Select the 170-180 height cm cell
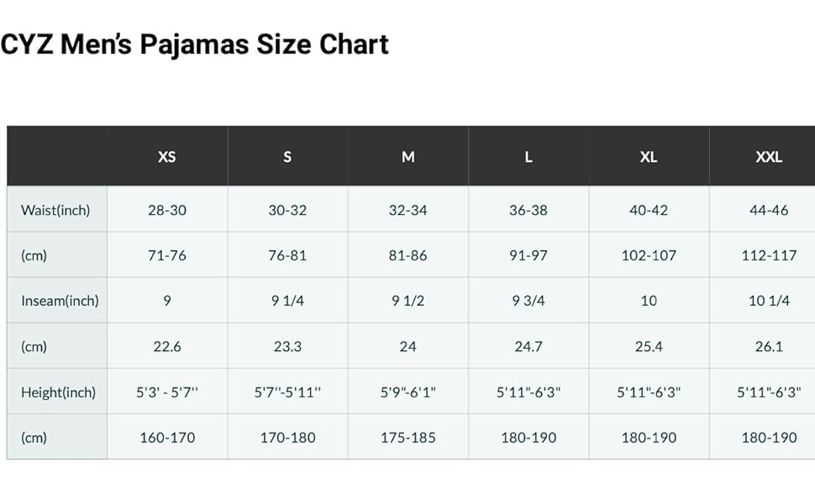 click(287, 438)
